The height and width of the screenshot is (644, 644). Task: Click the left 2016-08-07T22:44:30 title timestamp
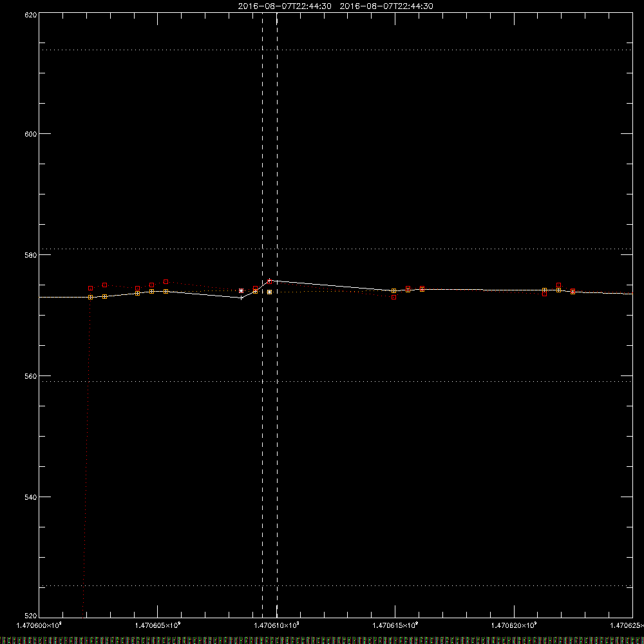tap(285, 6)
